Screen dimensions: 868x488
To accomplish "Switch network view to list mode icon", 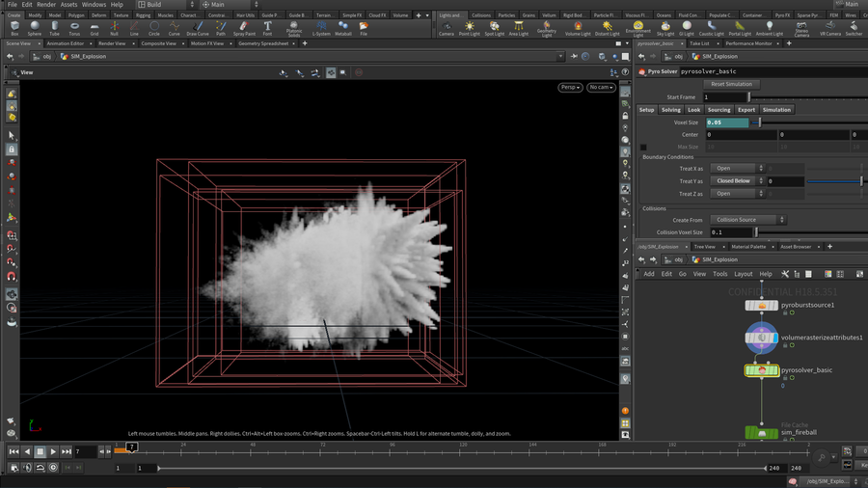I will 809,274.
